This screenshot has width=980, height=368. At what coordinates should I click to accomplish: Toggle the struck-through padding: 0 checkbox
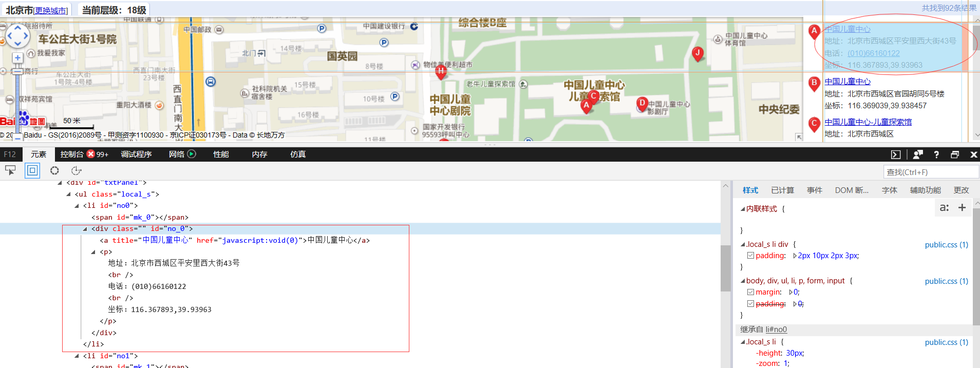750,303
